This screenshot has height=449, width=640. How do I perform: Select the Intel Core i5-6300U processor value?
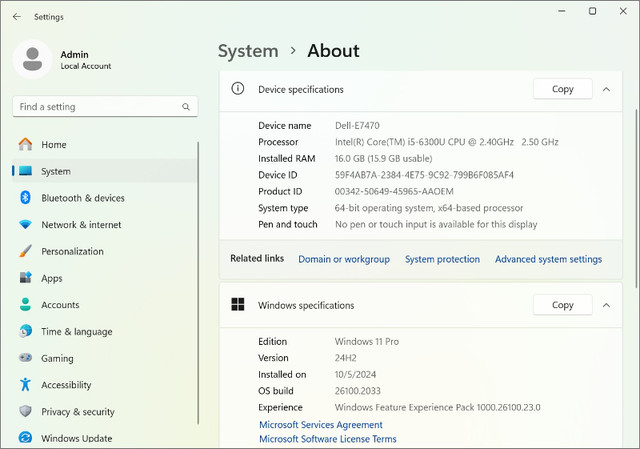pyautogui.click(x=447, y=142)
